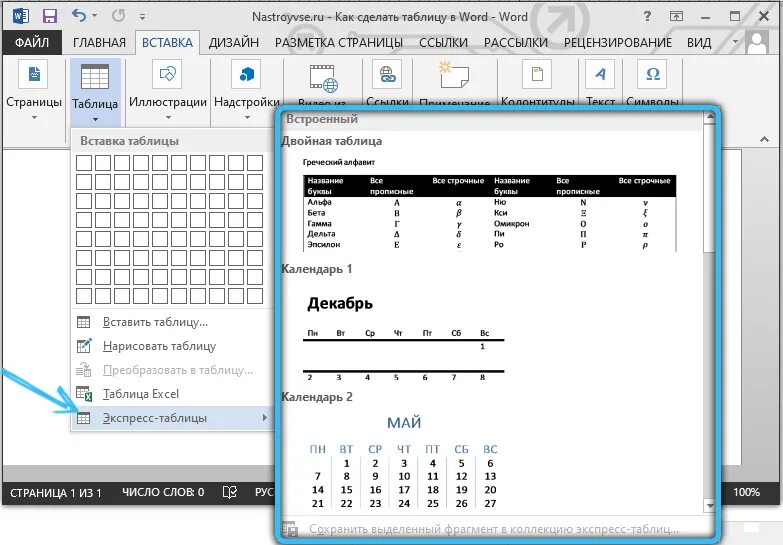This screenshot has height=545, width=783.
Task: Click the Экспресс-таблицы icon
Action: click(84, 418)
